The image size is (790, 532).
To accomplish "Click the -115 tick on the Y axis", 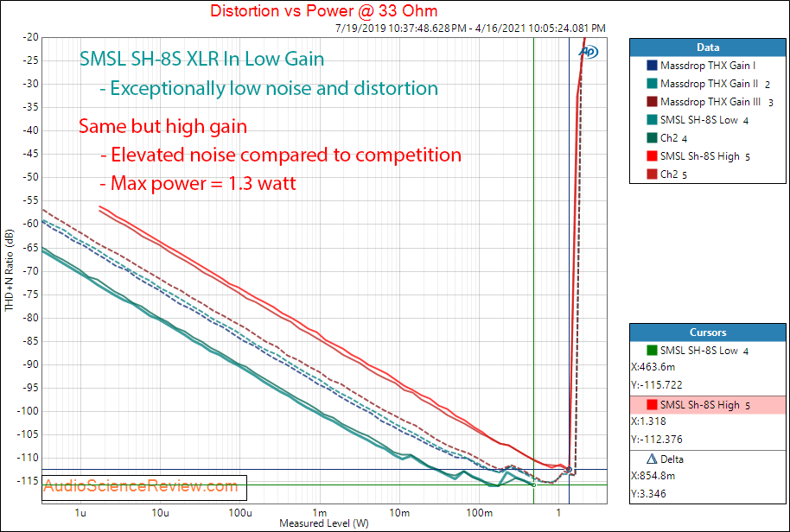I will 29,481.
